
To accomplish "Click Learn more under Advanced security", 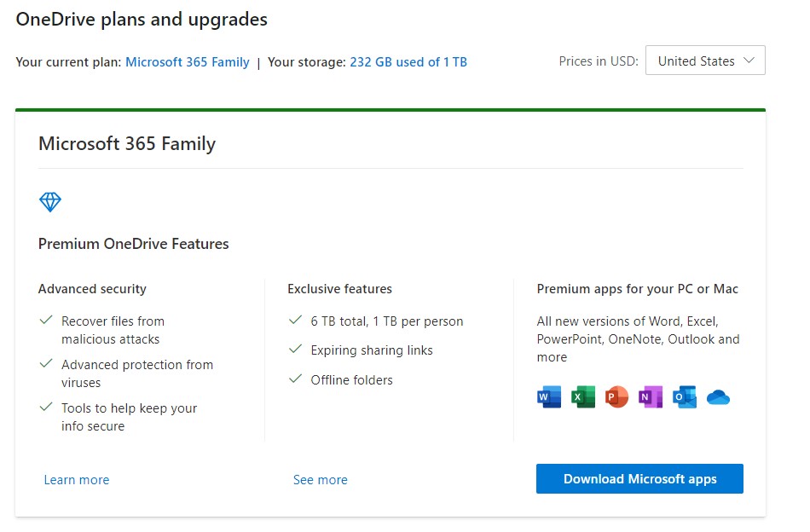I will click(77, 480).
